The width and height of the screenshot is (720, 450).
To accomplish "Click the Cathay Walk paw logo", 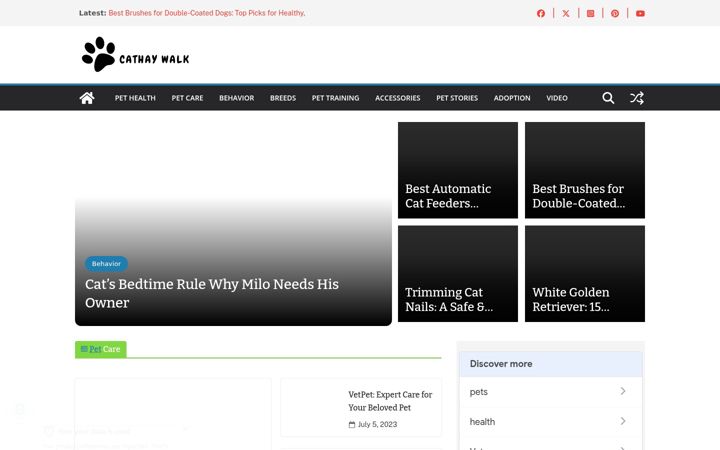I will click(x=98, y=54).
